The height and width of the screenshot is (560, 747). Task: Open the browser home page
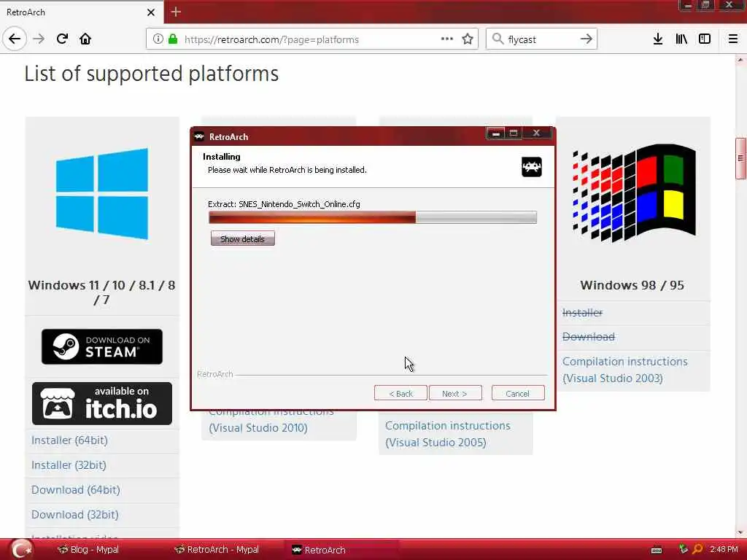click(x=85, y=39)
